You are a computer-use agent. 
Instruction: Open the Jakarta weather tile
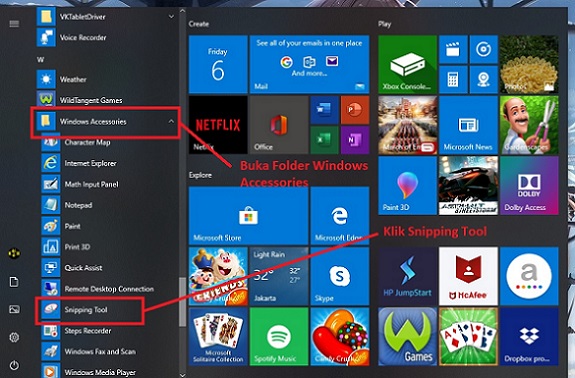[279, 276]
